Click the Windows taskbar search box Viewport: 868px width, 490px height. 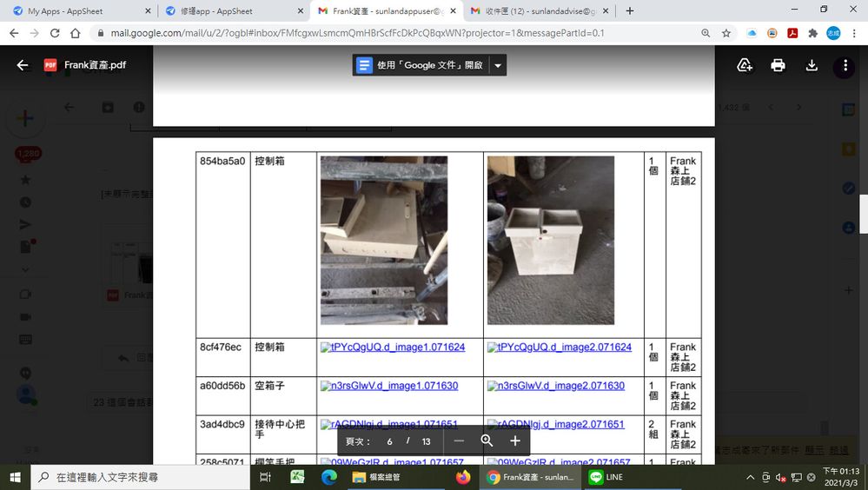click(x=141, y=477)
